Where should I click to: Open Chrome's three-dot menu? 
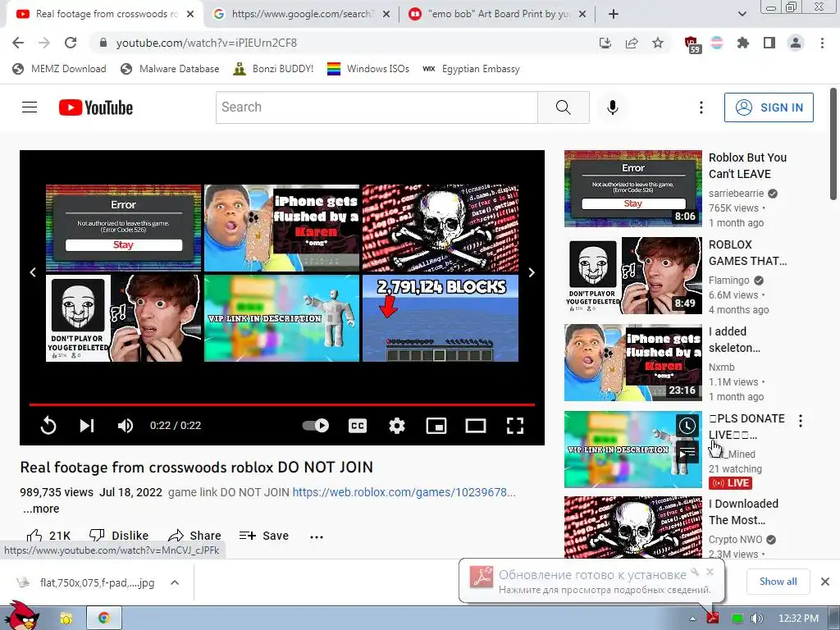point(822,43)
